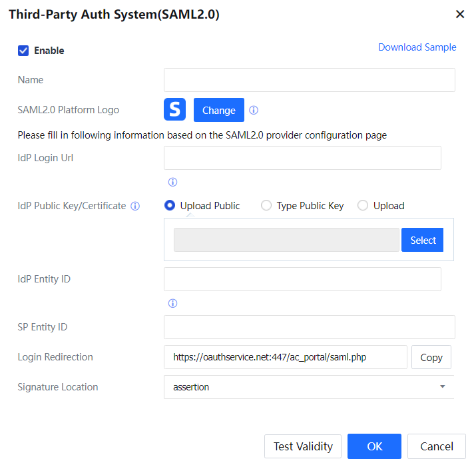Select the Upload radio option
Screen dimensions: 476x463
(363, 206)
